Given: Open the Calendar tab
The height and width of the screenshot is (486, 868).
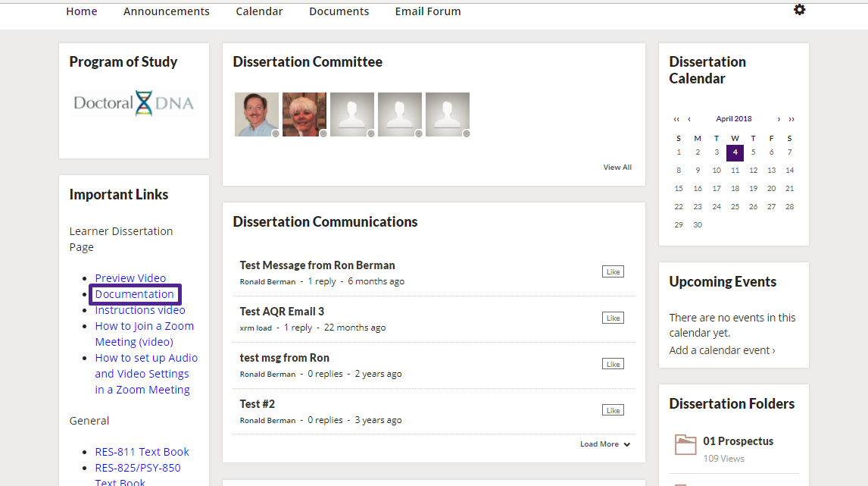Looking at the screenshot, I should (259, 11).
